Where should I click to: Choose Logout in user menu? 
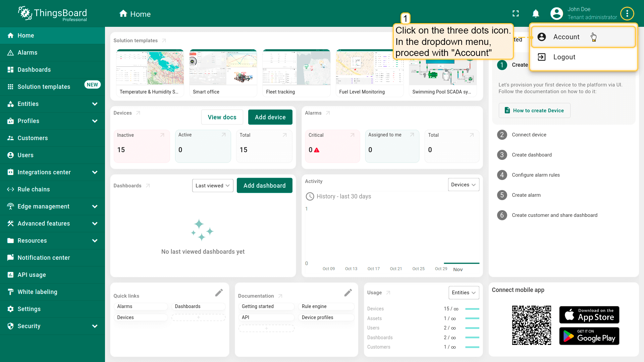click(x=564, y=57)
